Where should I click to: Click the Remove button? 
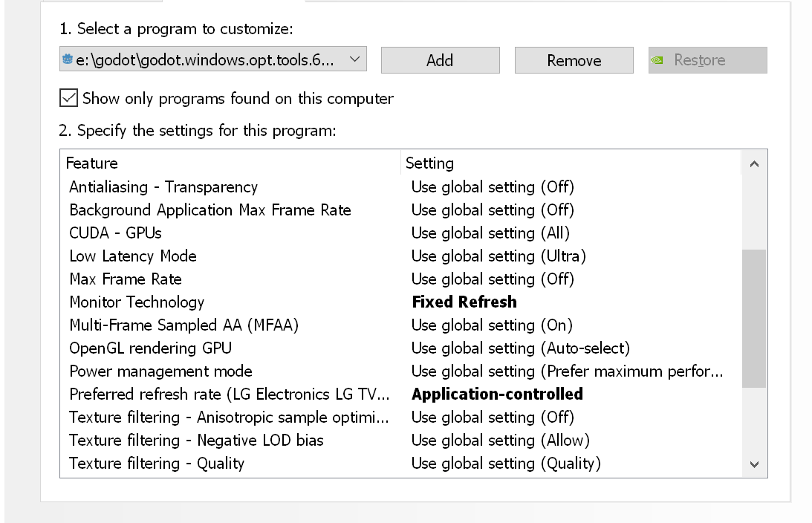tap(574, 59)
